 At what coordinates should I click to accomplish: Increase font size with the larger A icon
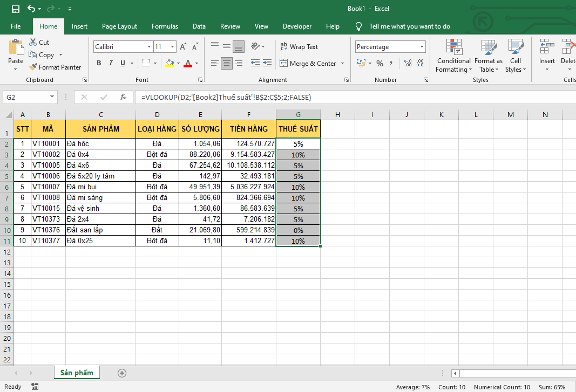coord(183,47)
